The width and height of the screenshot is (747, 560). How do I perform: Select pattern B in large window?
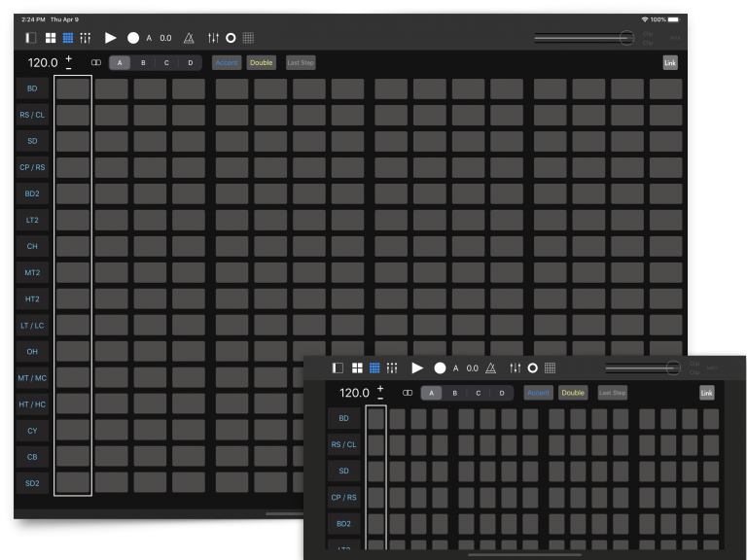(x=143, y=63)
